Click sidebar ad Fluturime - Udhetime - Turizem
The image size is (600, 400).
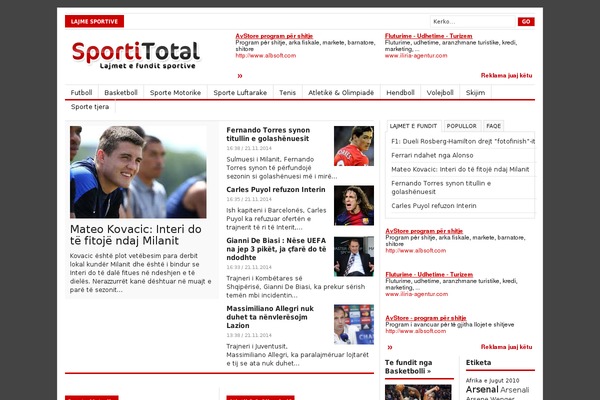pyautogui.click(x=429, y=274)
